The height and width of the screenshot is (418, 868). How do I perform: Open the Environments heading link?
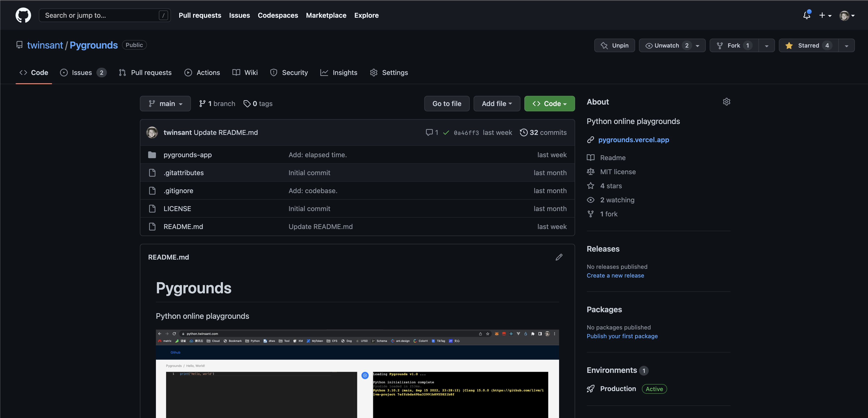(x=617, y=370)
